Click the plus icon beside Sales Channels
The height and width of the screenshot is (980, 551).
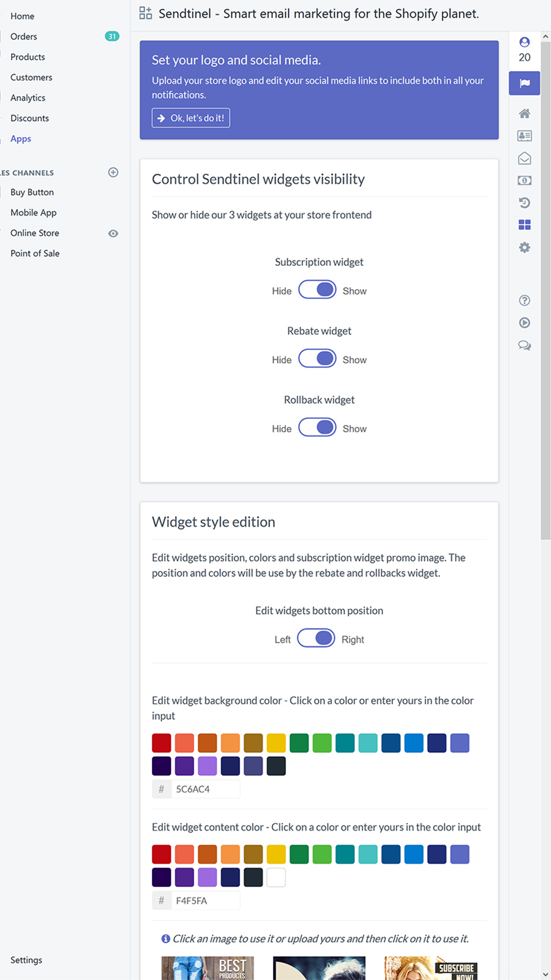pos(113,172)
